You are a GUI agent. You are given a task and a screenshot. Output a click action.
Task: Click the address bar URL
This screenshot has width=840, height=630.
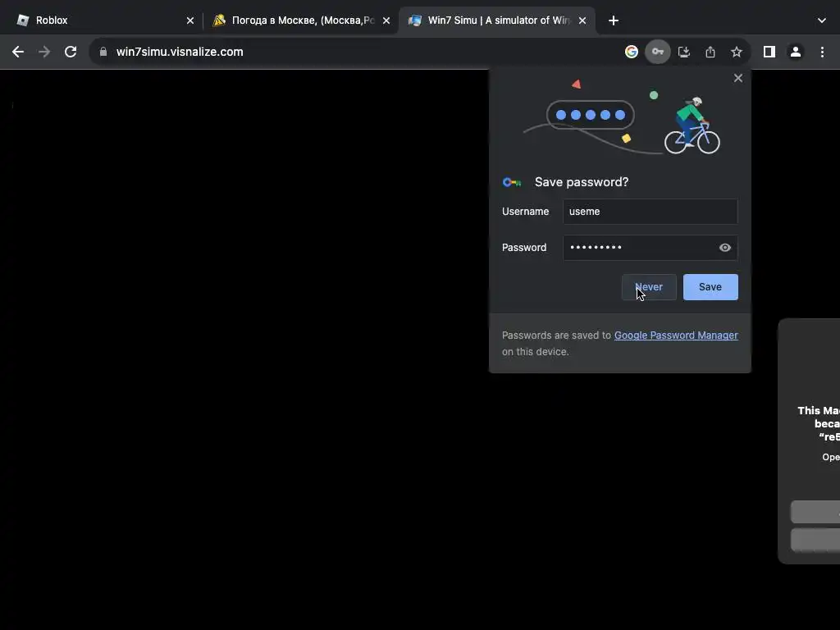click(x=180, y=52)
